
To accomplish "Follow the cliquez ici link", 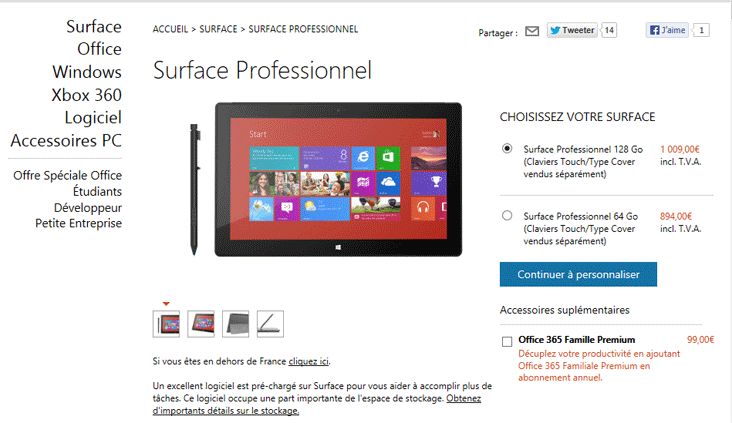I will [309, 361].
